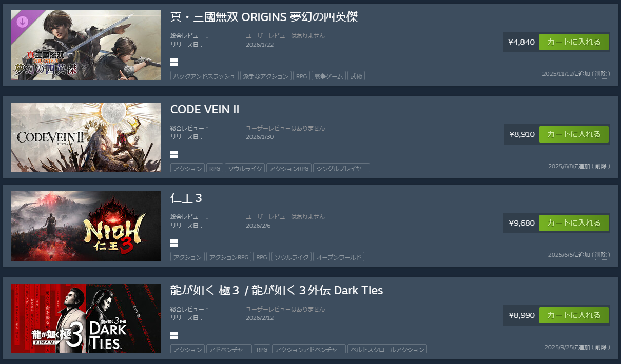Select the 戦争ゲーム tag

click(x=328, y=76)
